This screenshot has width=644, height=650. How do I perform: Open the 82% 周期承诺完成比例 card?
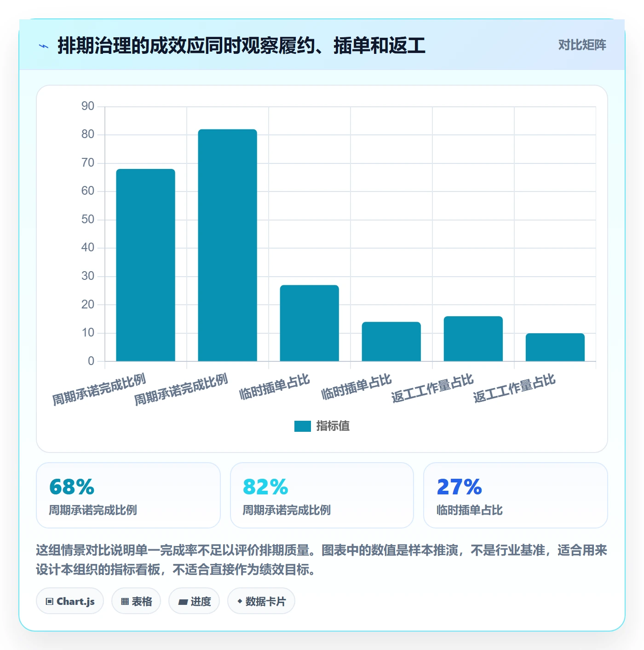(322, 495)
